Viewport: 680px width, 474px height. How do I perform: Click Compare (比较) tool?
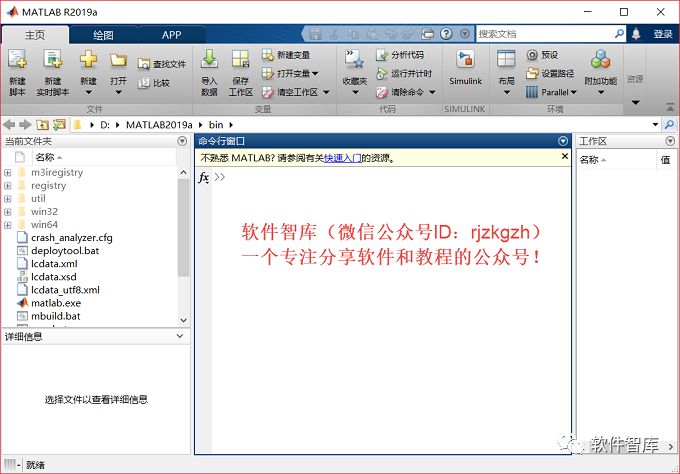point(154,83)
